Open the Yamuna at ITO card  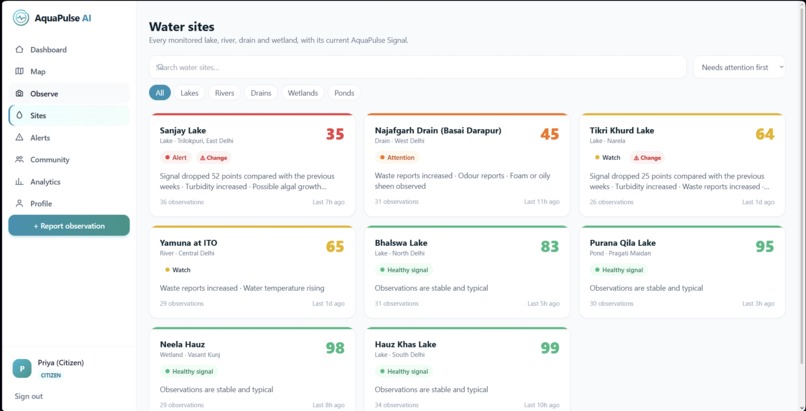[x=252, y=272]
